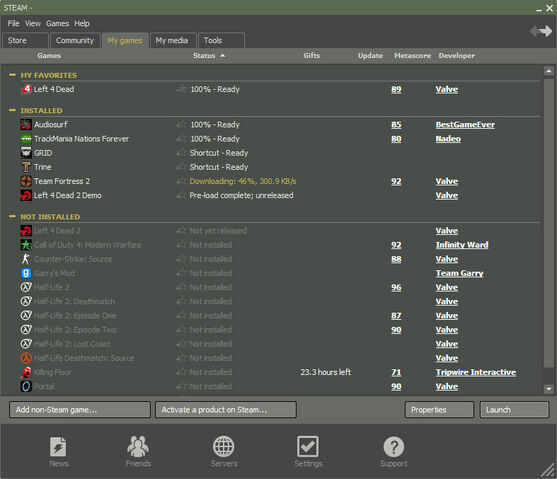Select the Garry's Mod game icon

[26, 273]
